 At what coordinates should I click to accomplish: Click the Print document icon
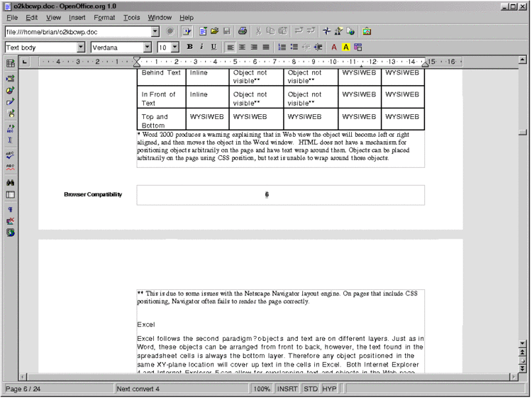[243, 32]
